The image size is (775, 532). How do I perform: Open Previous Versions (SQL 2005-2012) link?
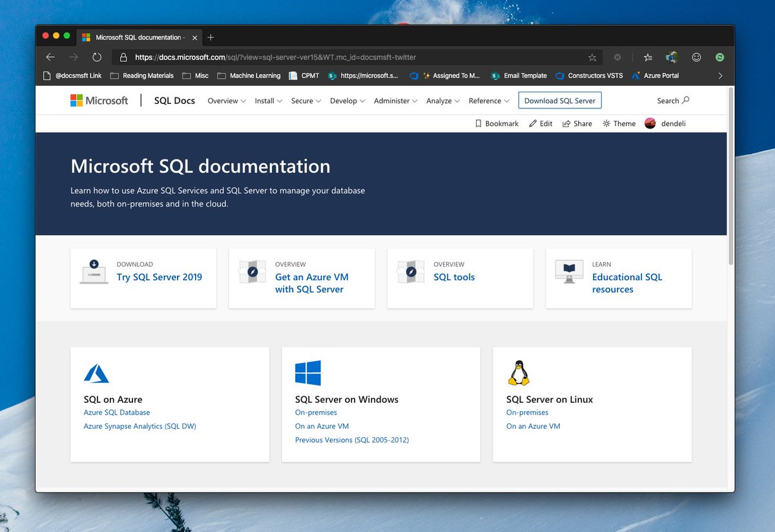352,440
